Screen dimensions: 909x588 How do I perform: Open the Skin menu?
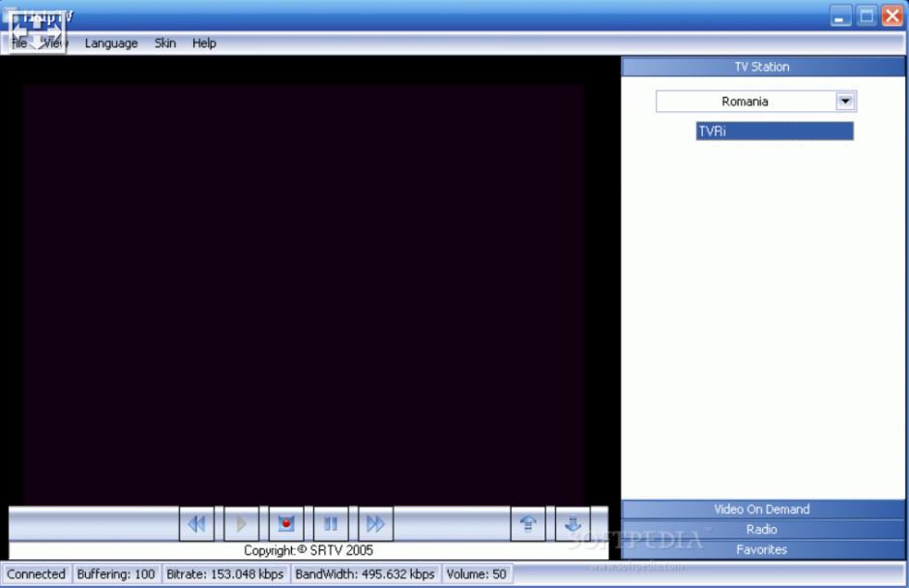point(165,44)
